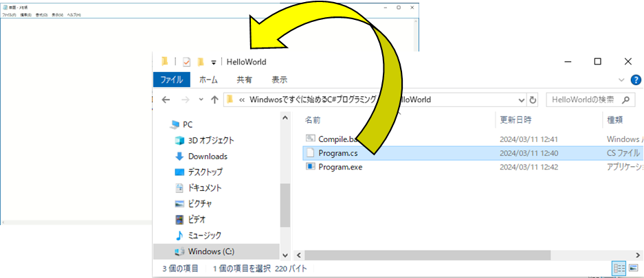Click the 2024/03/11 12:42 date cell
Screen dimensions: 644x278
click(x=528, y=167)
